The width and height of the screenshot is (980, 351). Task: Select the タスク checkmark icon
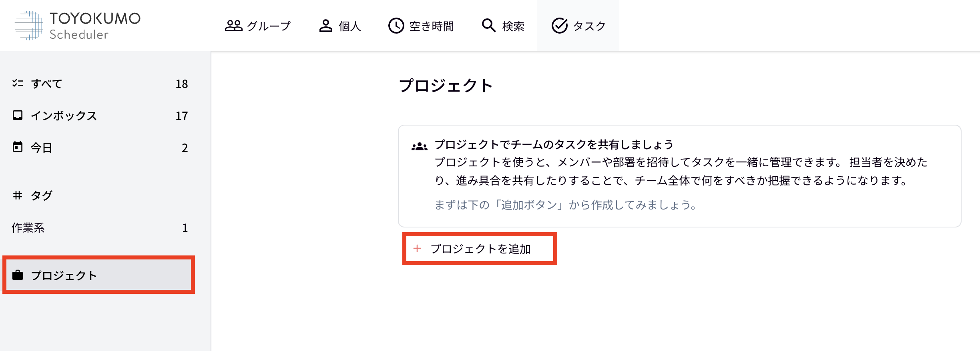[560, 25]
